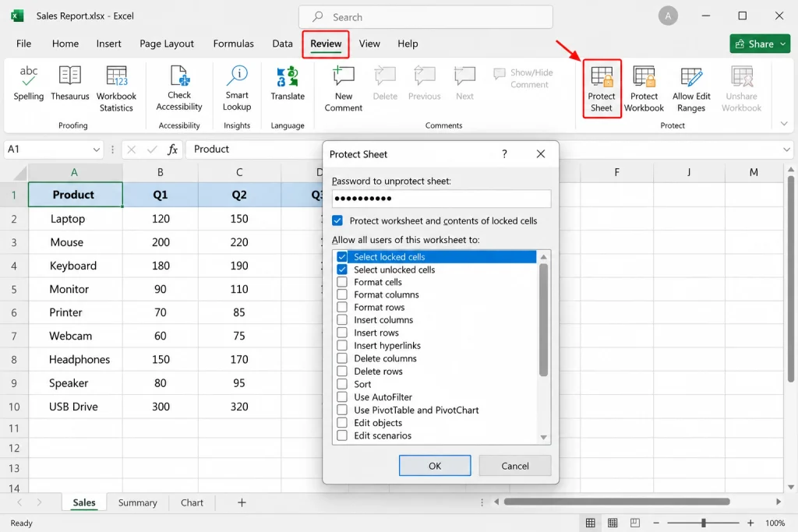Uncheck Select locked cells
Image resolution: width=798 pixels, height=532 pixels.
point(342,257)
